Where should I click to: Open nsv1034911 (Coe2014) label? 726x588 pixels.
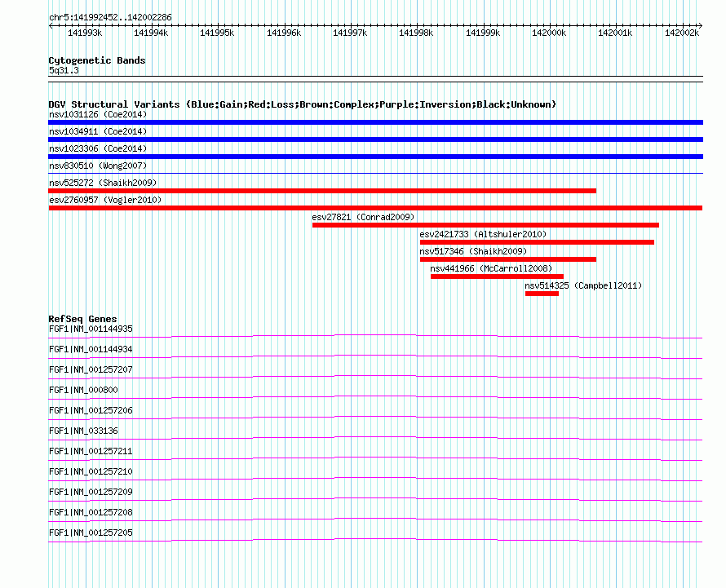[98, 131]
